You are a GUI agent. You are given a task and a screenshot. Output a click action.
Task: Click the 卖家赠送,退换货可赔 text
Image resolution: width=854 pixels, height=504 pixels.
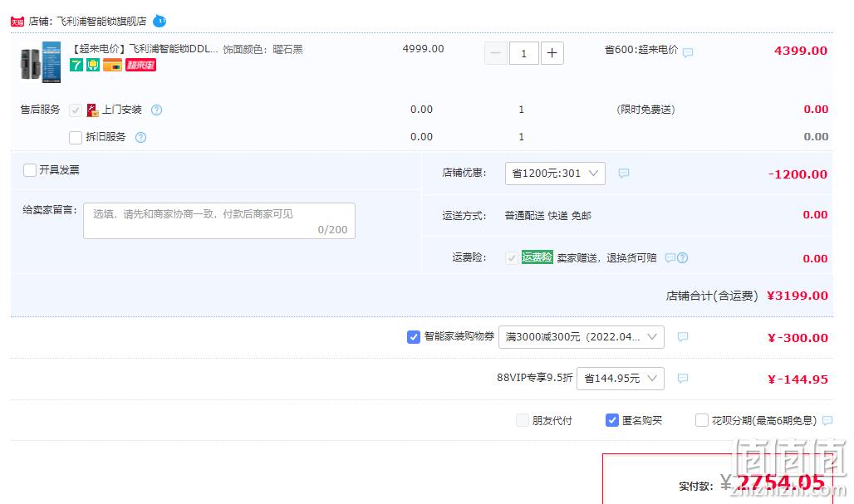click(x=606, y=258)
